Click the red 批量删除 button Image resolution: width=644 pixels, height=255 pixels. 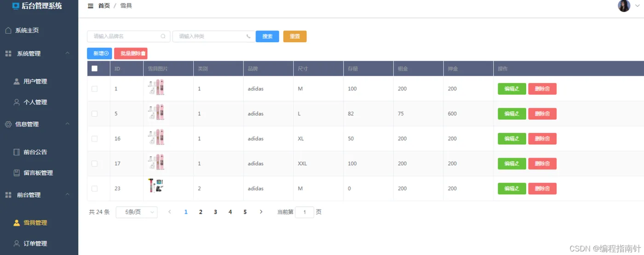tap(131, 54)
